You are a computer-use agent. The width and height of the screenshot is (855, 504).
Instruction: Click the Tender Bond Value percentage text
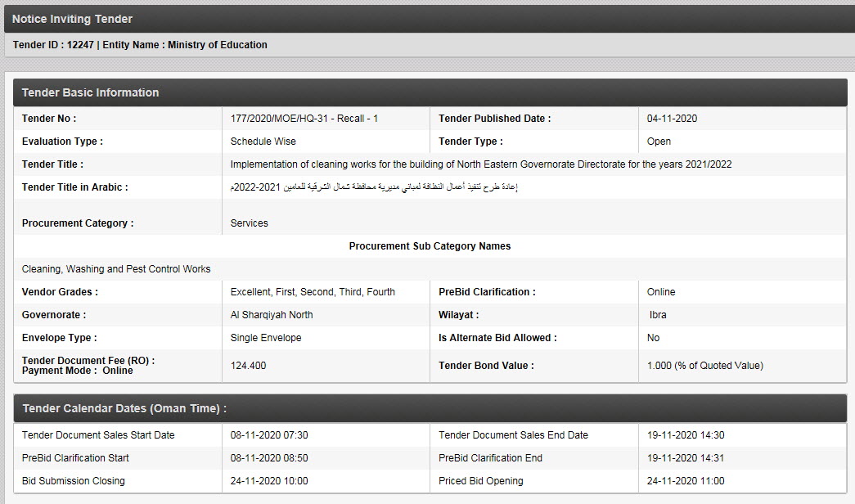point(704,366)
